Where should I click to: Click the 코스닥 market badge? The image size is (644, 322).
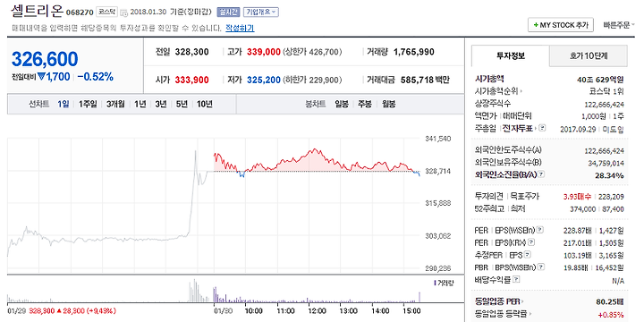pyautogui.click(x=107, y=13)
